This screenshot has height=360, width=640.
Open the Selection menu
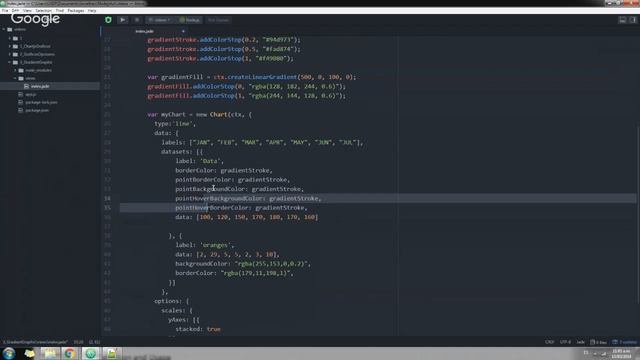[43, 11]
